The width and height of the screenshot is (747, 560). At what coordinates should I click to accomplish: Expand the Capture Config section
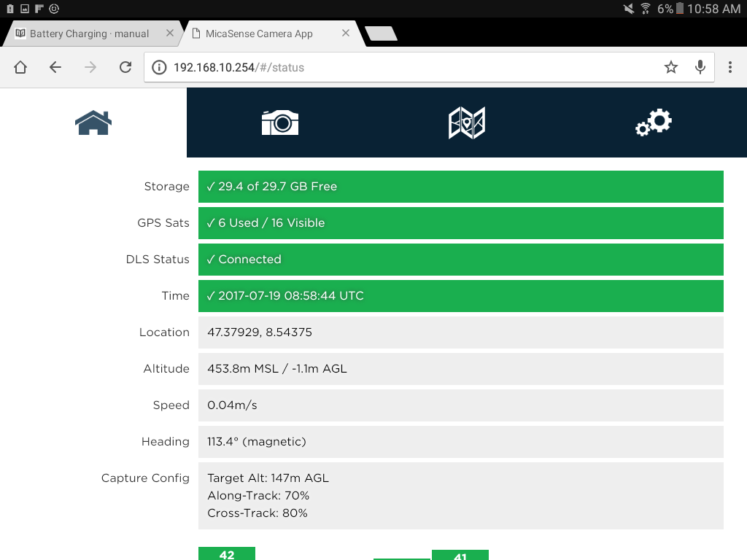click(x=460, y=495)
